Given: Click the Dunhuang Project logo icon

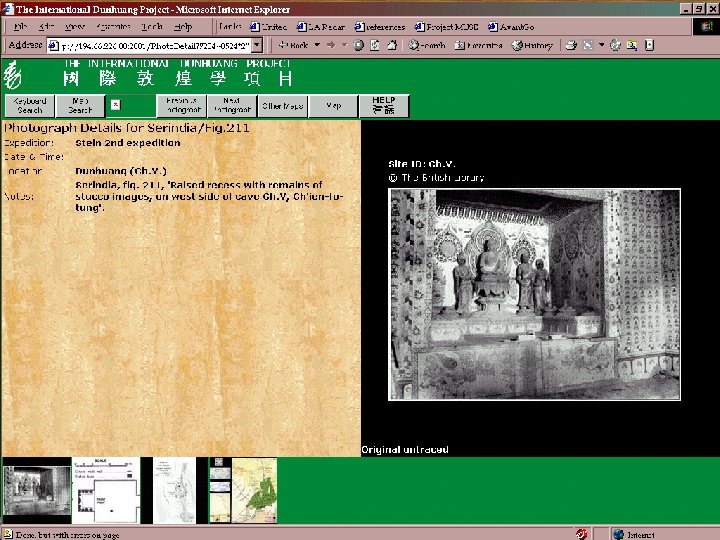Looking at the screenshot, I should [x=12, y=75].
